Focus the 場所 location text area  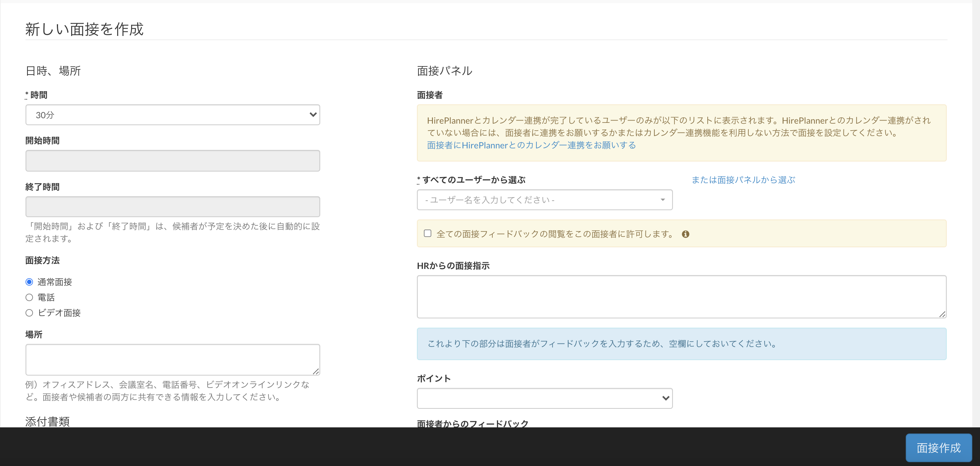pos(172,359)
